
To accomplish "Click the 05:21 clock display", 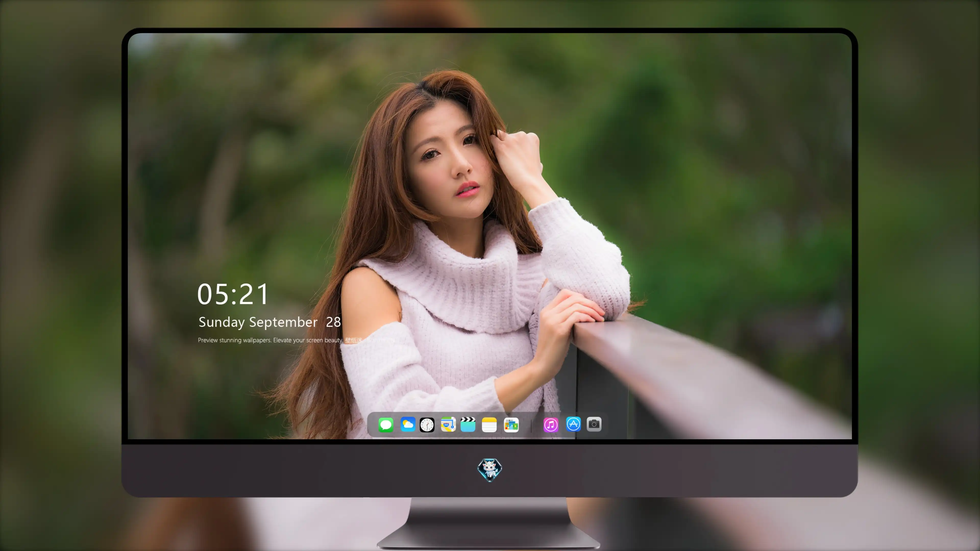I will 233,294.
